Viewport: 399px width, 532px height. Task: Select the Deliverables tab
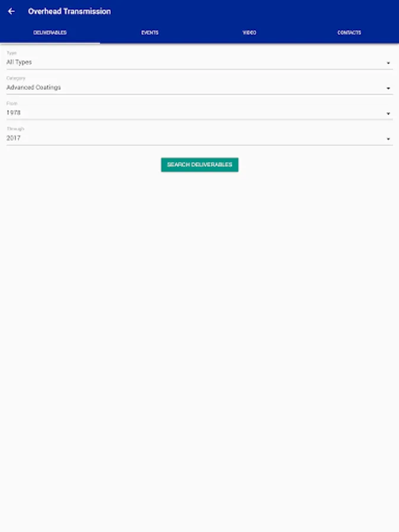click(50, 33)
